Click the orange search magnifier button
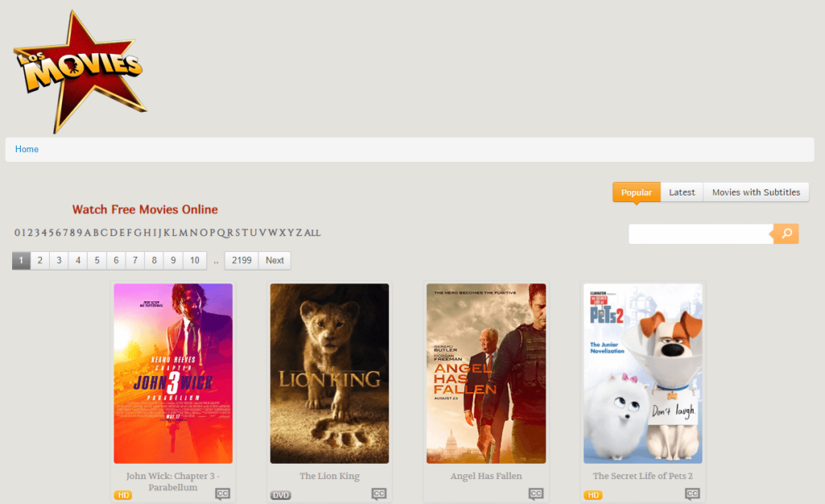The image size is (825, 504). click(x=786, y=233)
